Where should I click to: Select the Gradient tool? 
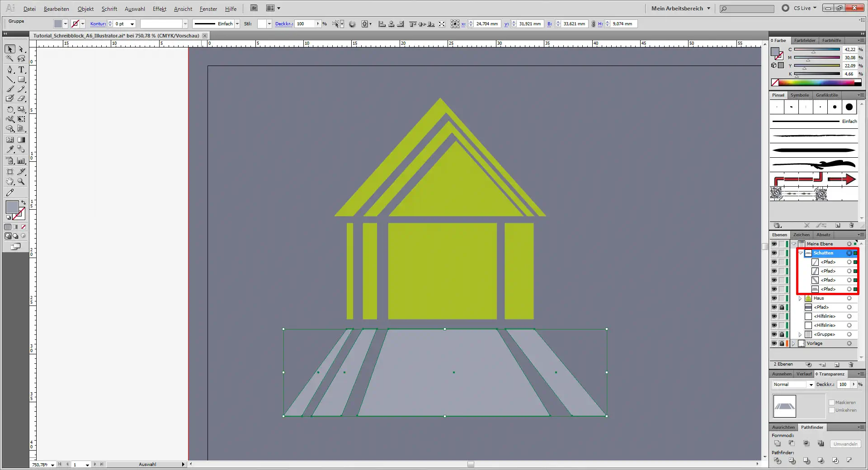tap(21, 139)
